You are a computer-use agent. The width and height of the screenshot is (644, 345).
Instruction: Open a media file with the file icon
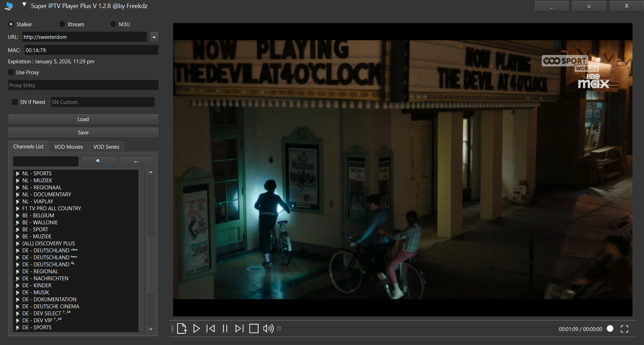(182, 329)
